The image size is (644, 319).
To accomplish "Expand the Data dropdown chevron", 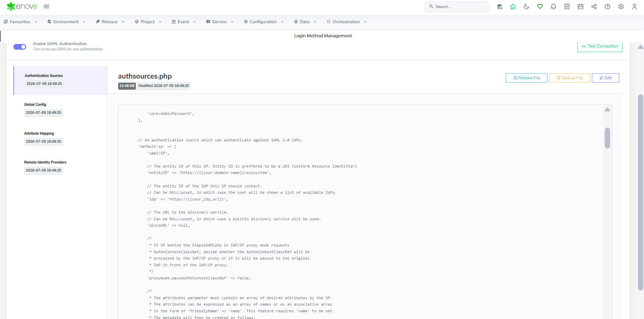I will (315, 22).
